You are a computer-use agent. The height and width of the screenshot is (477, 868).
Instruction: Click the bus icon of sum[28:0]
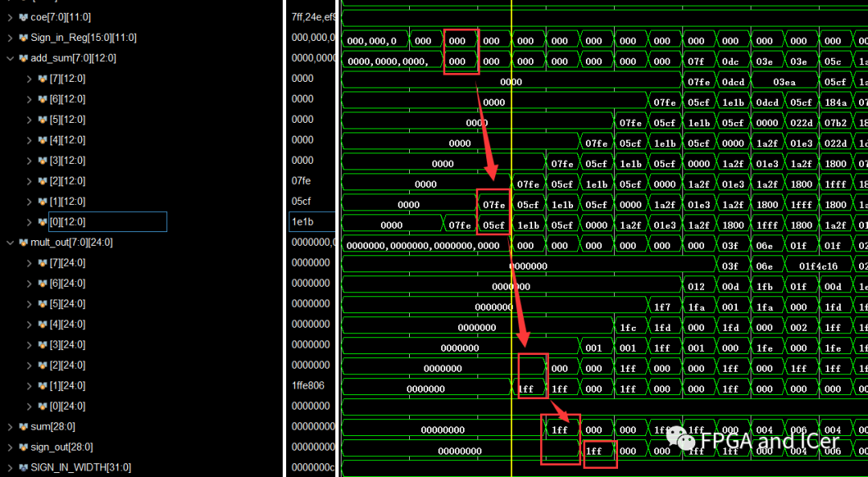tap(23, 426)
